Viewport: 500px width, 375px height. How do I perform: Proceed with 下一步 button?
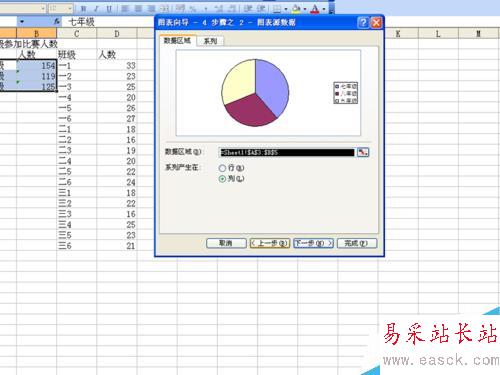pos(314,243)
